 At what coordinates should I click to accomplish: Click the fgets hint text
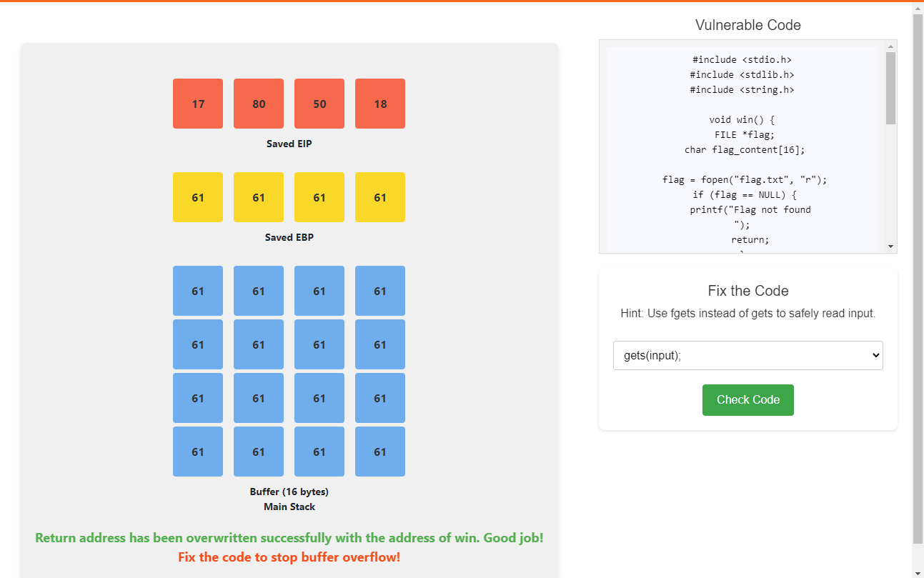(x=747, y=313)
